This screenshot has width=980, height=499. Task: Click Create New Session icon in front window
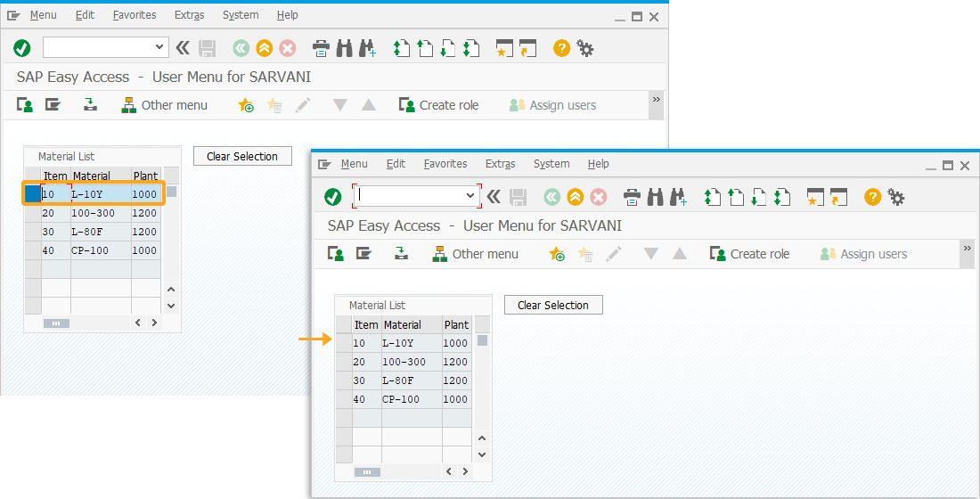coord(815,198)
